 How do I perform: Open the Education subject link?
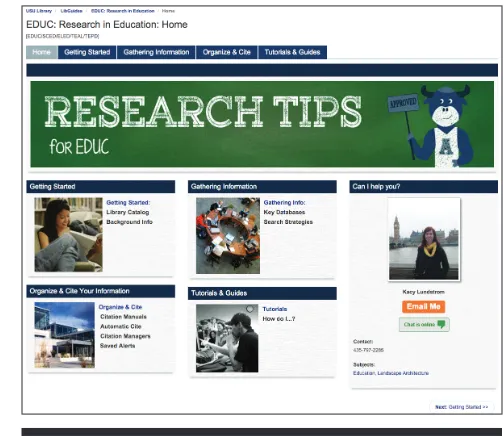(x=364, y=373)
